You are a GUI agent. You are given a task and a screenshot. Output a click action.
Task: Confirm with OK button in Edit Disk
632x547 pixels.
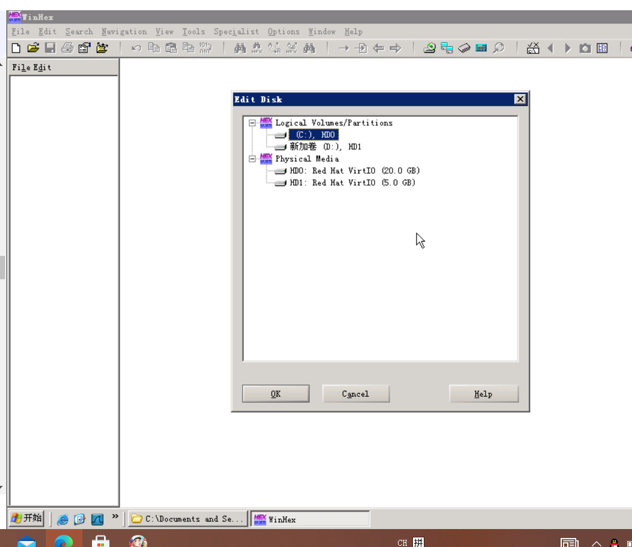point(276,394)
